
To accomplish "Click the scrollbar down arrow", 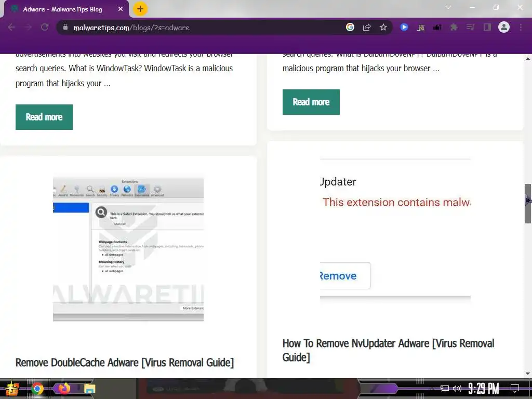I will [x=528, y=374].
